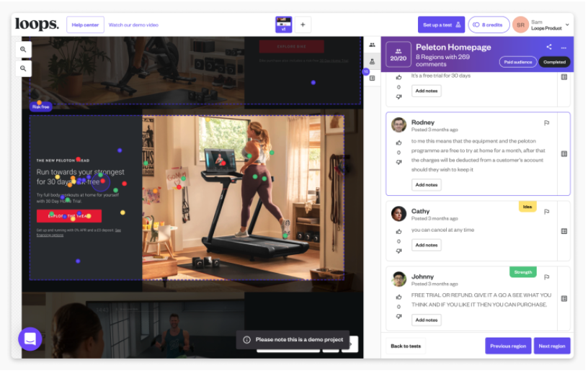
Task: Click the zoom out magnifier icon
Action: [x=23, y=68]
